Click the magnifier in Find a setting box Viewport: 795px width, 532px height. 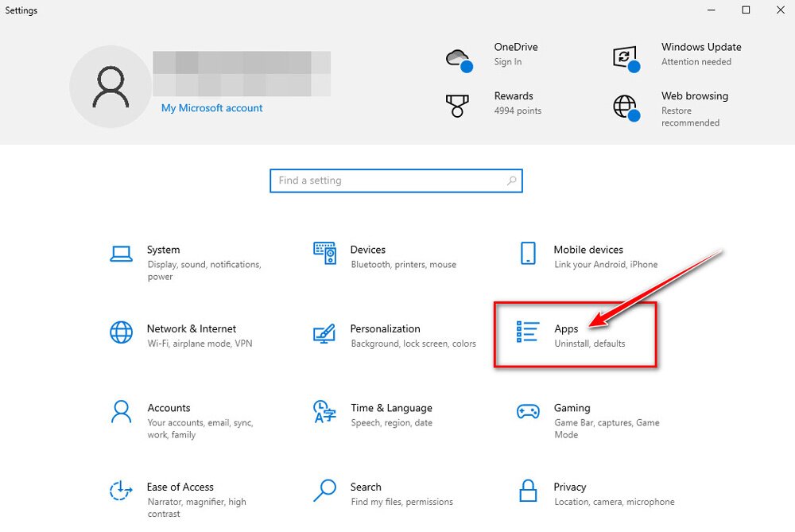(x=511, y=181)
